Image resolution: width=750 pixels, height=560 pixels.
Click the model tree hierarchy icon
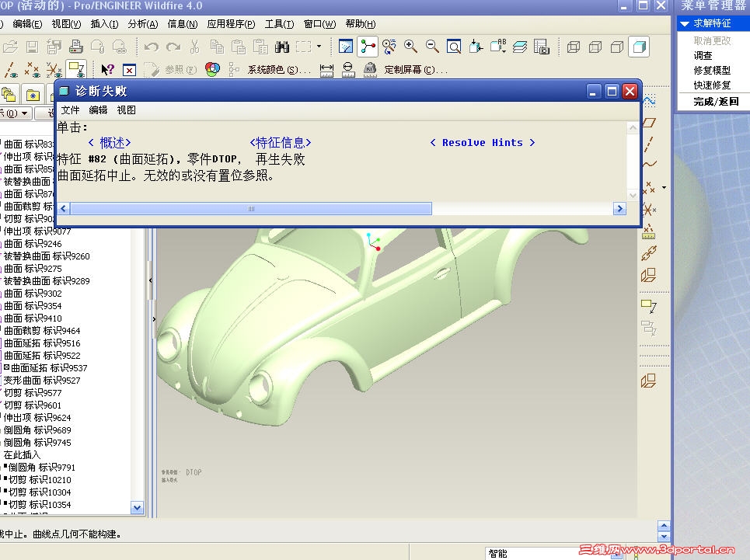coord(234,70)
